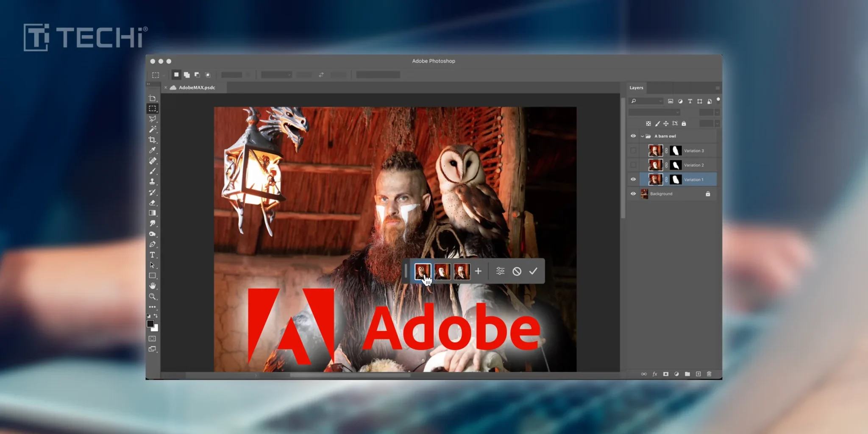868x434 pixels.
Task: Select the Healing Brush bandage tool
Action: pos(153,161)
